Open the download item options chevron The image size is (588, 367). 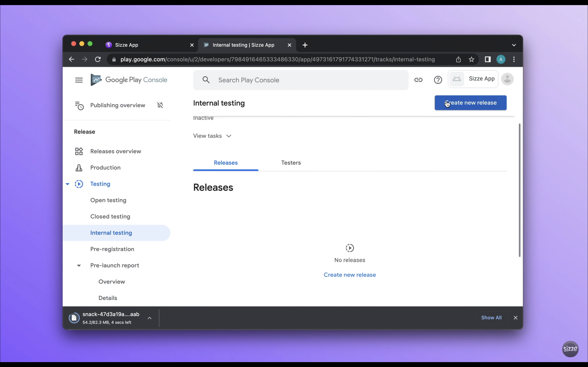[150, 318]
